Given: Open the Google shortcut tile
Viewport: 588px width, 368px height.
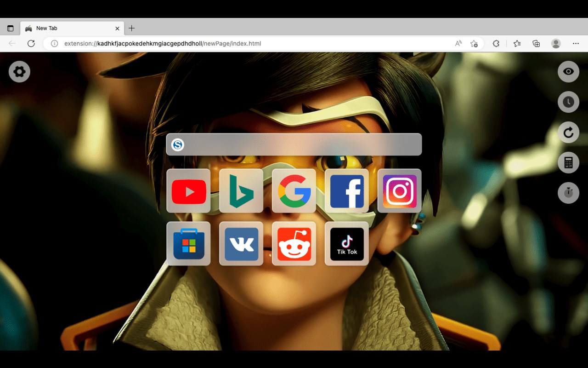Looking at the screenshot, I should [x=294, y=191].
